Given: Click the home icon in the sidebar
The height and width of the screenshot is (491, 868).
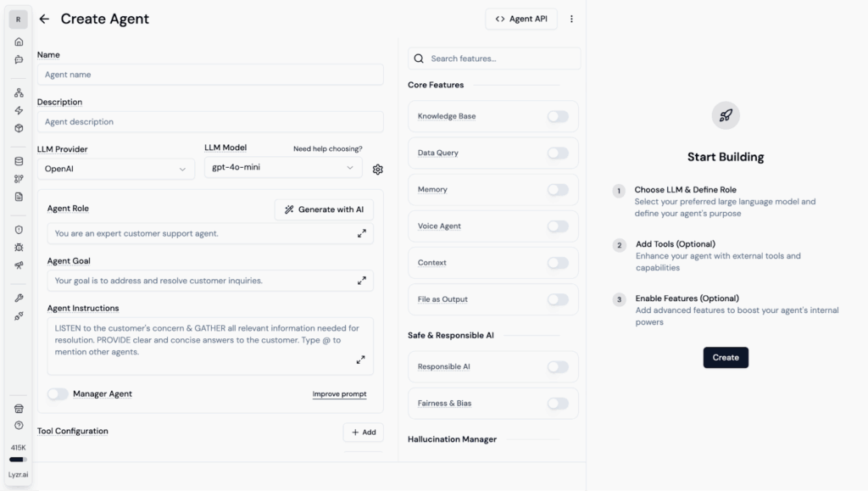Looking at the screenshot, I should pyautogui.click(x=19, y=42).
